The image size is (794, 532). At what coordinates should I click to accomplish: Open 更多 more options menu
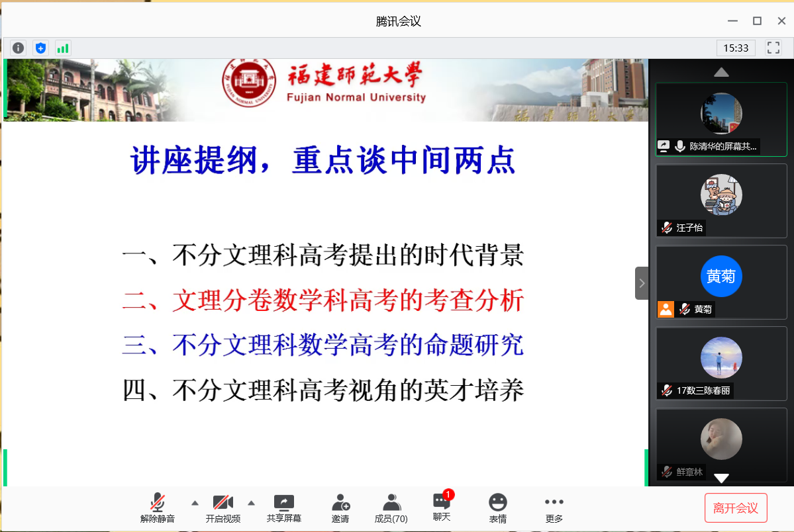(x=554, y=508)
